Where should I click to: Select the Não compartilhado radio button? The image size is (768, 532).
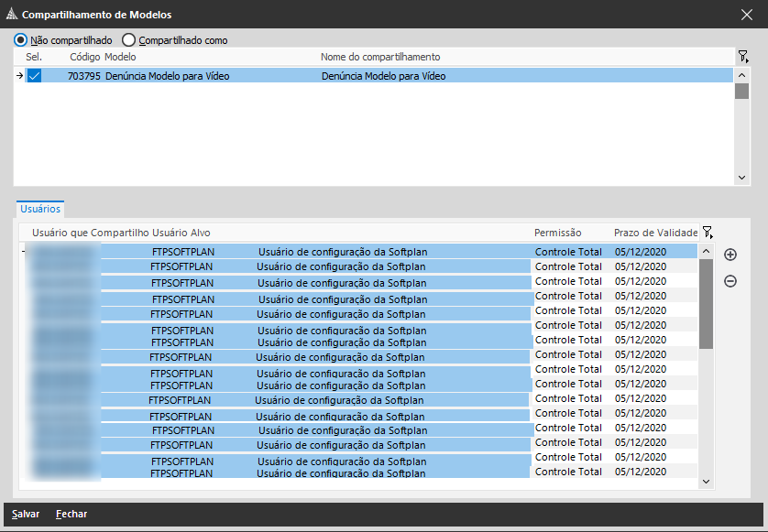(20, 40)
